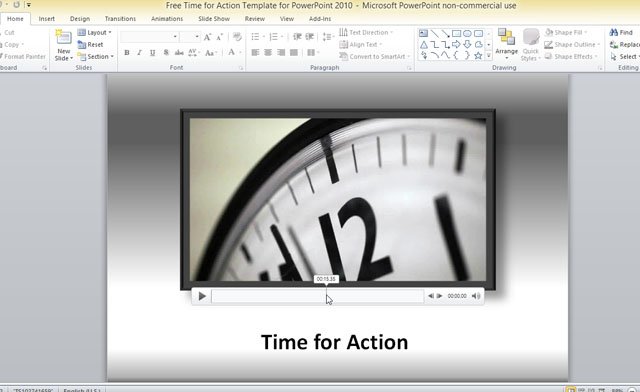Image resolution: width=640 pixels, height=392 pixels.
Task: Switch to the Animations tab
Action: tap(167, 19)
